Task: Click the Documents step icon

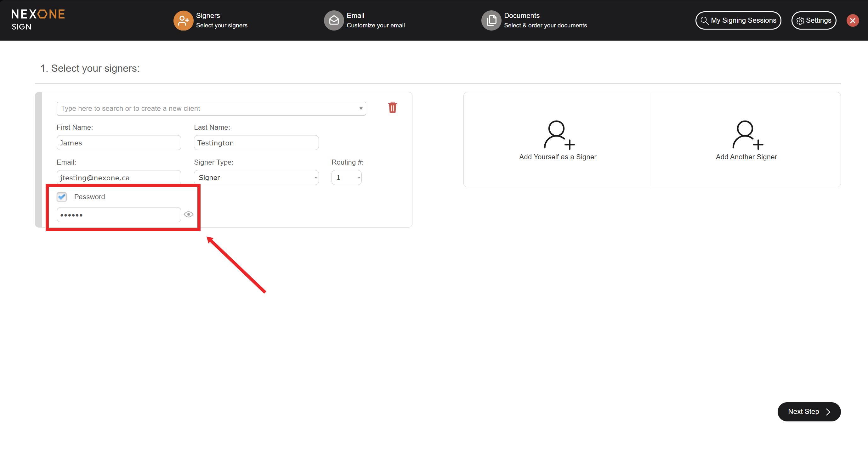Action: pos(491,20)
